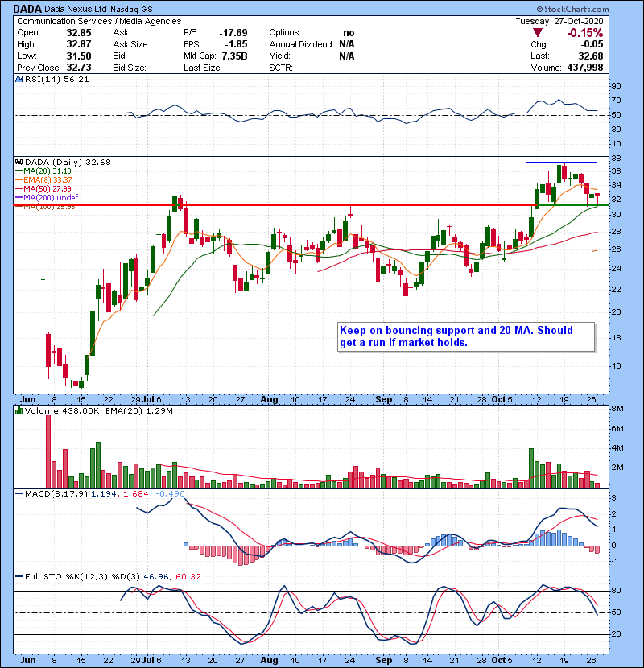Click the MACD signal value 1.684
Image resolution: width=644 pixels, height=668 pixels.
click(136, 494)
